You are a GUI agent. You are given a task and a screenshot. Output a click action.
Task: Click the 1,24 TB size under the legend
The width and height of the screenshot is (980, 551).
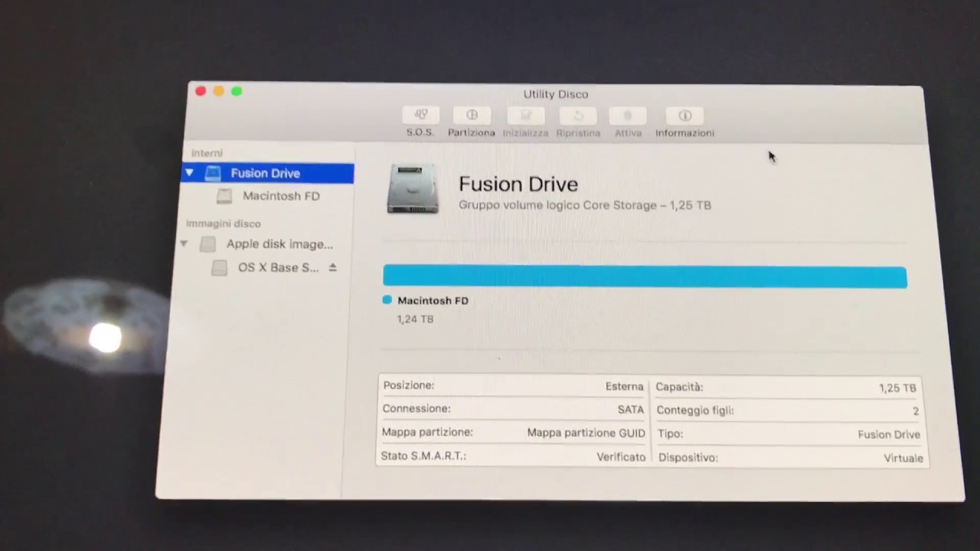point(415,319)
